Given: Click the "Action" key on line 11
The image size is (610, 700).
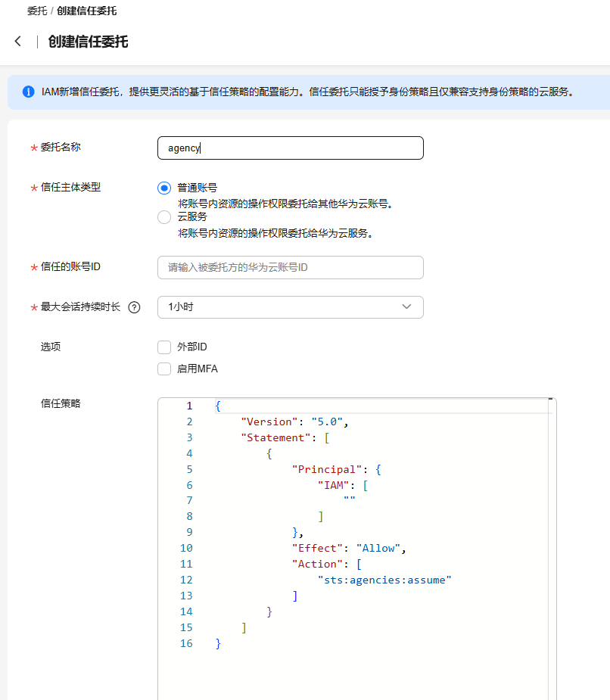Looking at the screenshot, I should 317,565.
